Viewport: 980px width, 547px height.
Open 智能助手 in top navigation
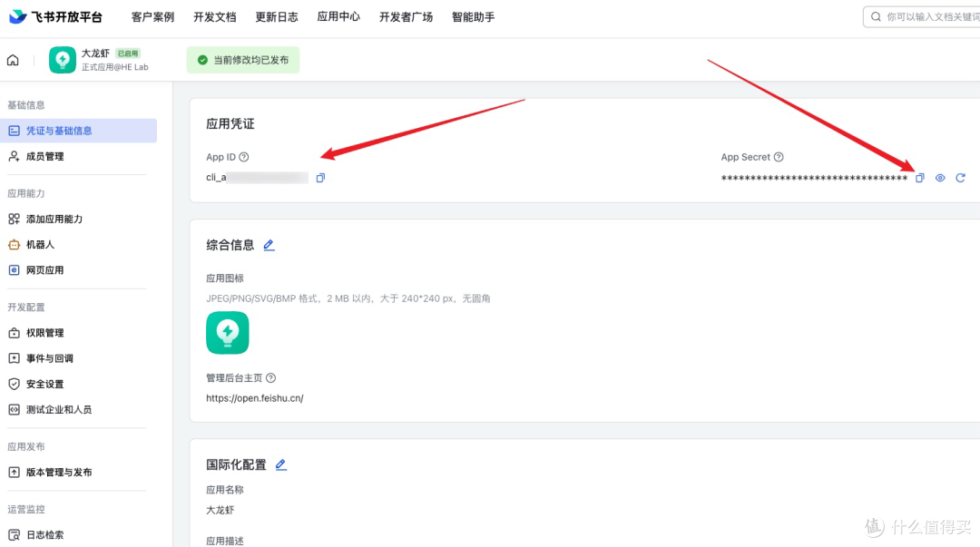pyautogui.click(x=473, y=17)
